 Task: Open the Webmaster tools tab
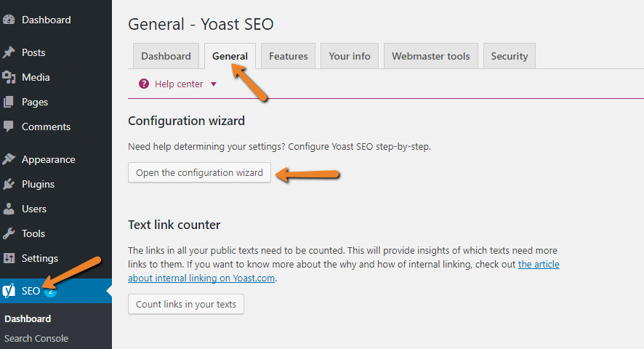click(431, 56)
